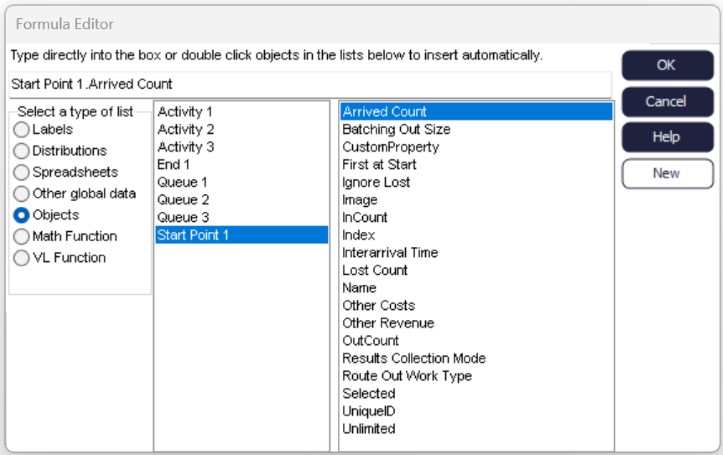This screenshot has width=723, height=455.
Task: Click the OK button
Action: click(667, 65)
